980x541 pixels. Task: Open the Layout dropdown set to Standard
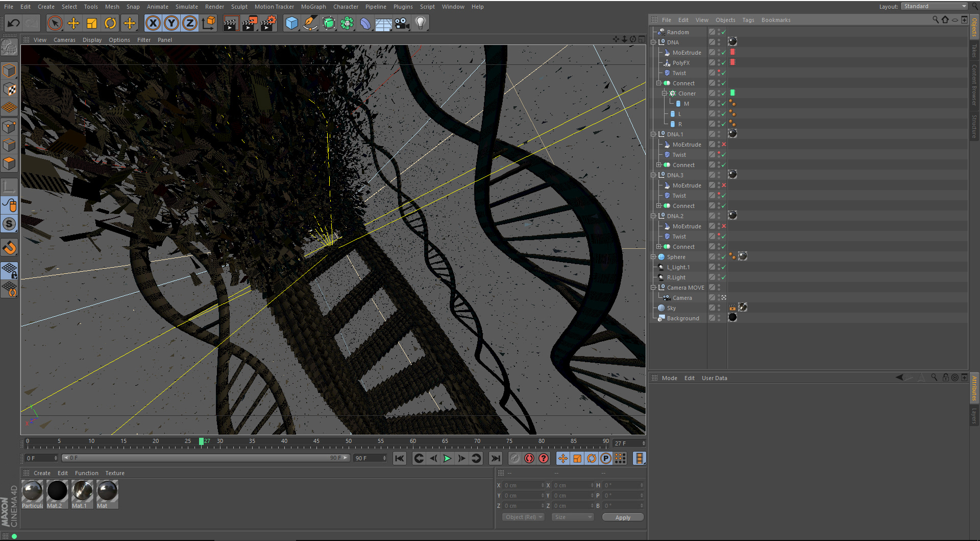pyautogui.click(x=935, y=6)
